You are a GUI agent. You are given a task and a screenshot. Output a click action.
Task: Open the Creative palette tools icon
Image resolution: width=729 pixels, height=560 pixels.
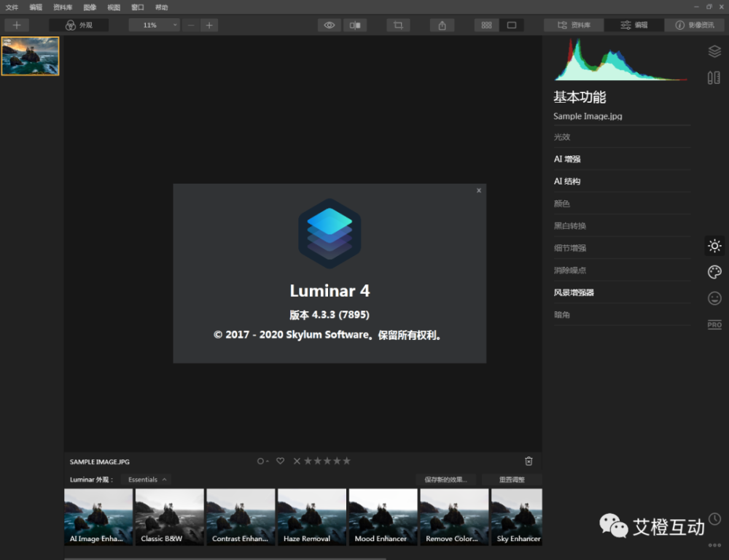714,272
